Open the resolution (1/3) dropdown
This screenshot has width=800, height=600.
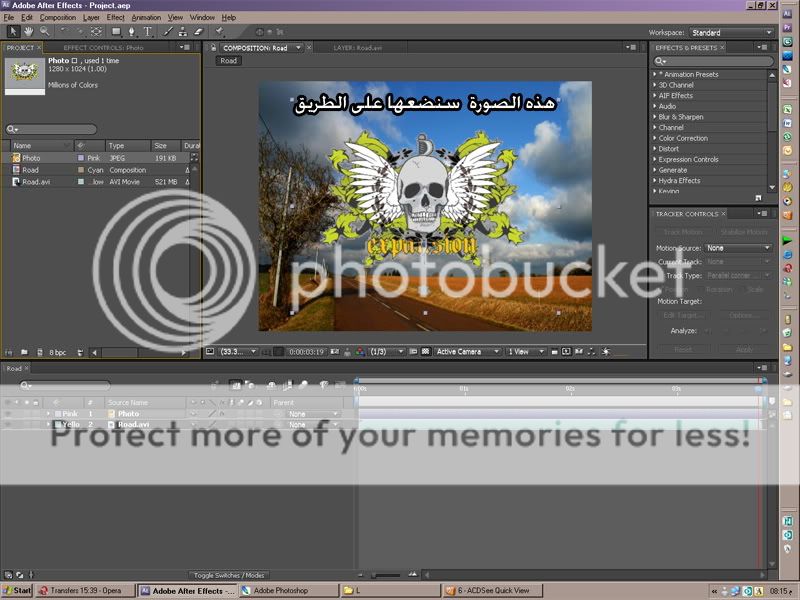tap(386, 352)
